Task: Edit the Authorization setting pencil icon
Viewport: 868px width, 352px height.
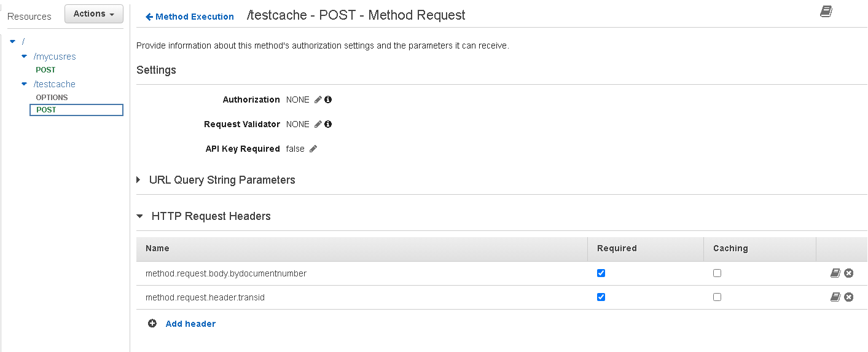Action: (x=318, y=100)
